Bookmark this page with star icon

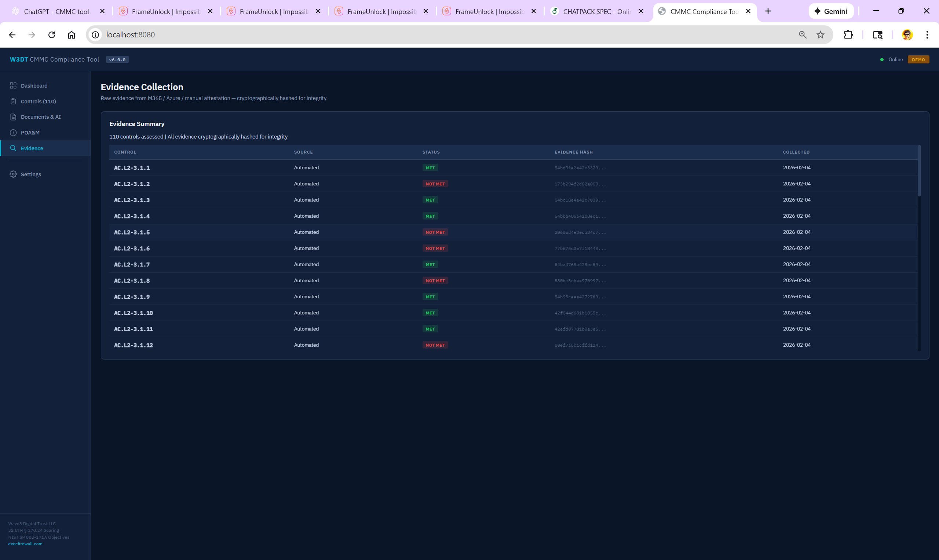[x=821, y=35]
